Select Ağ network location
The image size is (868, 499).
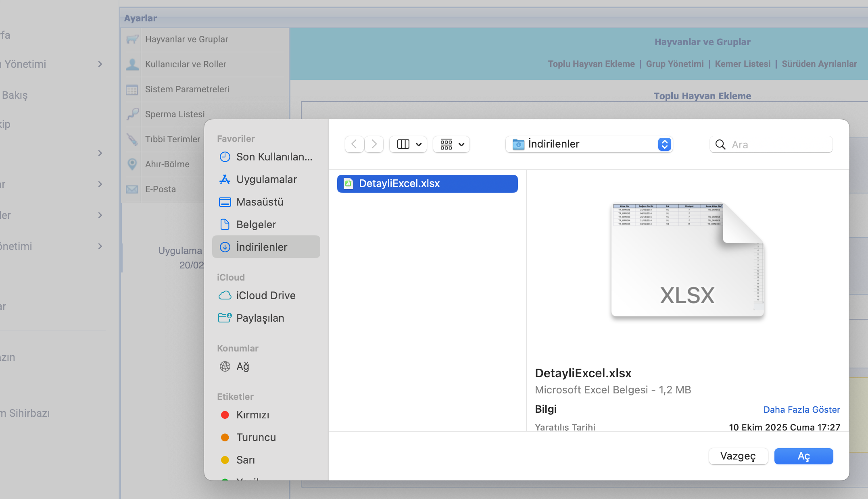pos(242,366)
